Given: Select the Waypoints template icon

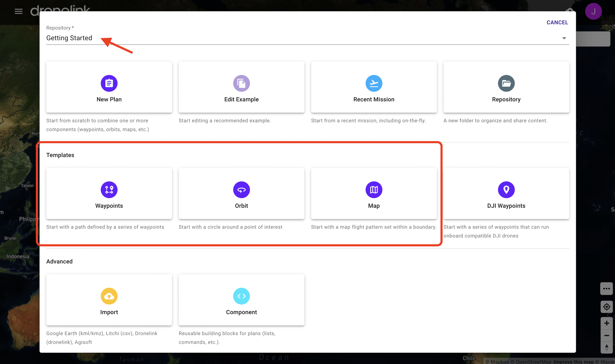Looking at the screenshot, I should point(109,190).
